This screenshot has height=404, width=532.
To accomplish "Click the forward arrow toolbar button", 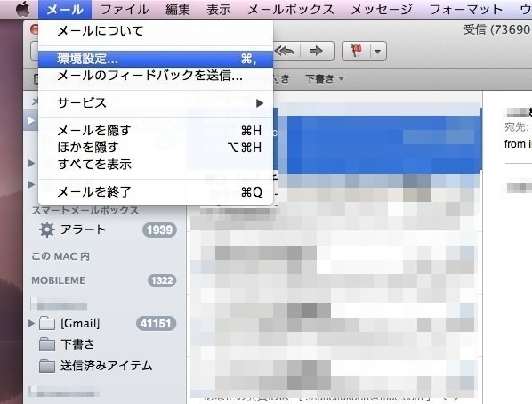I will (x=316, y=51).
